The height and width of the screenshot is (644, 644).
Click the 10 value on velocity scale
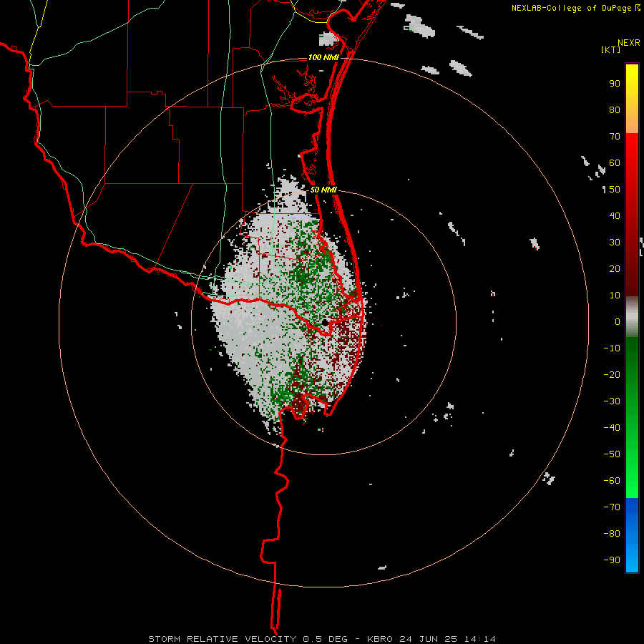click(x=615, y=296)
